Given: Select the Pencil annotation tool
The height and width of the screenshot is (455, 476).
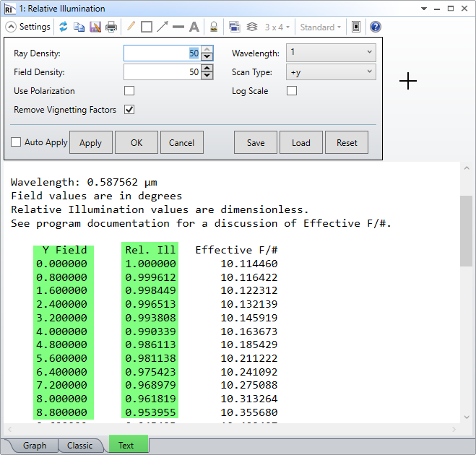Looking at the screenshot, I should point(131,27).
